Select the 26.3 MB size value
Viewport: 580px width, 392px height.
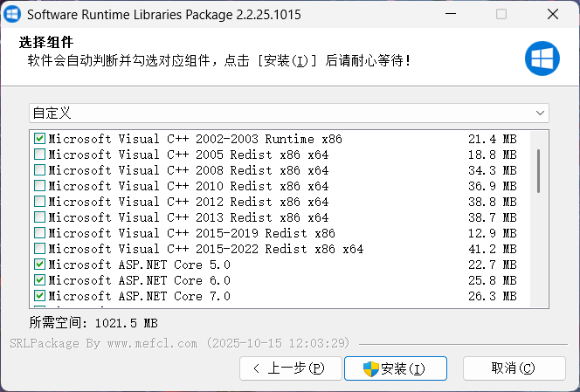(x=493, y=296)
